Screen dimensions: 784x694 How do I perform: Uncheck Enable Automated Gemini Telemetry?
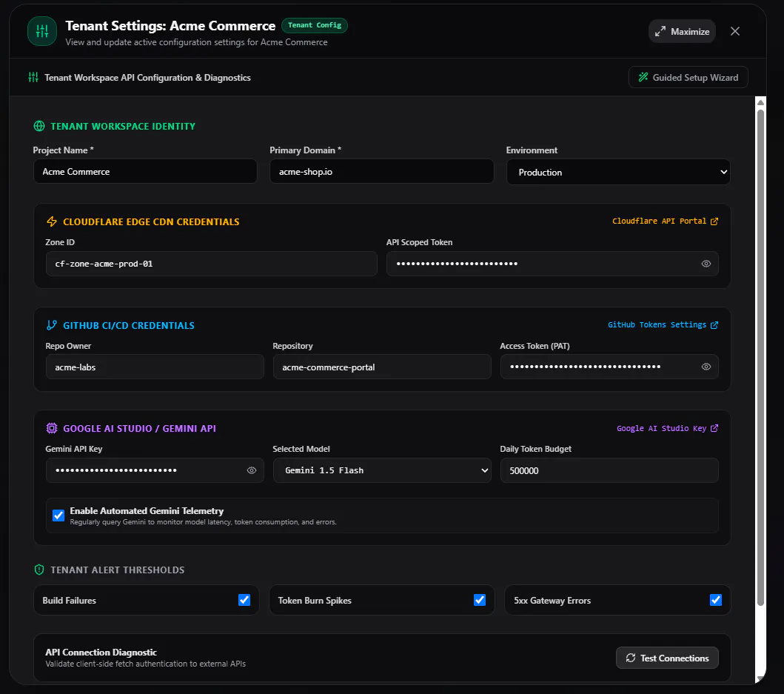point(58,516)
